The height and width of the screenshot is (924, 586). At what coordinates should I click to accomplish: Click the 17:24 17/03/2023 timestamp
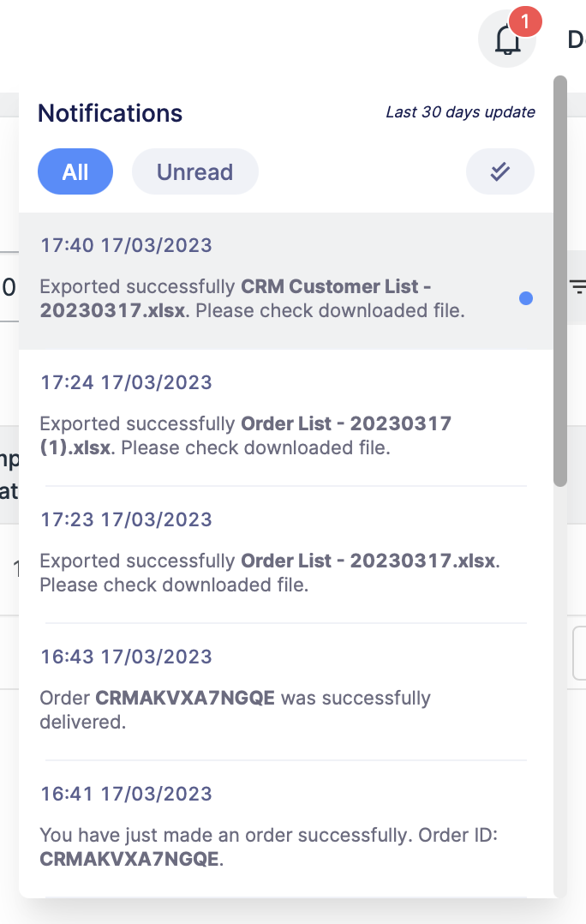pyautogui.click(x=126, y=382)
